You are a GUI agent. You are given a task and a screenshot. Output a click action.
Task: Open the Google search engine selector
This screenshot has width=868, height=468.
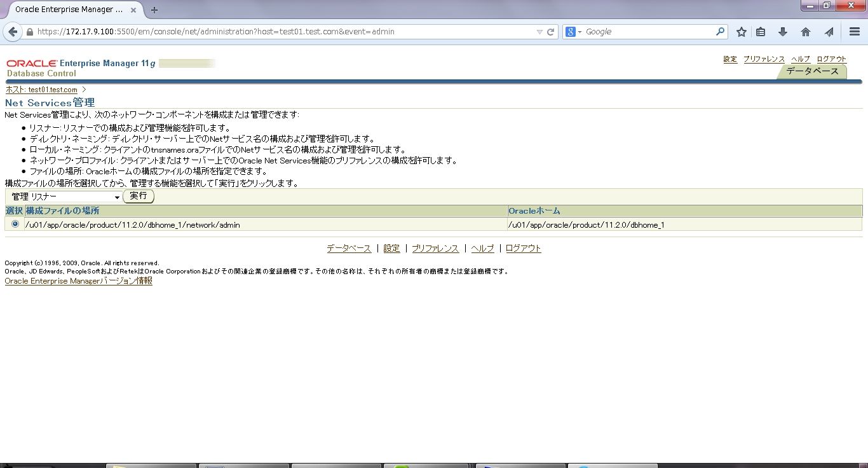coord(573,32)
